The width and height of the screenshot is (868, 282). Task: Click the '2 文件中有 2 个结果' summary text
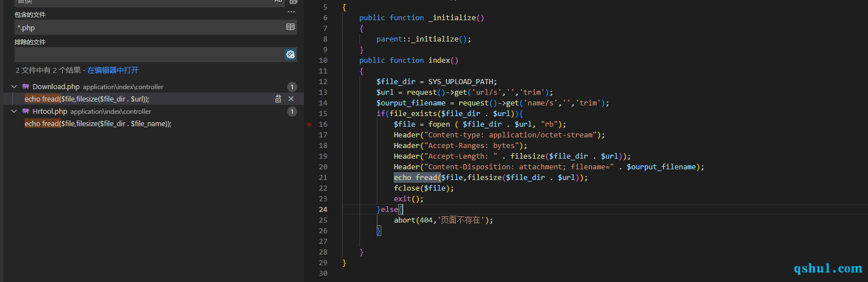48,71
